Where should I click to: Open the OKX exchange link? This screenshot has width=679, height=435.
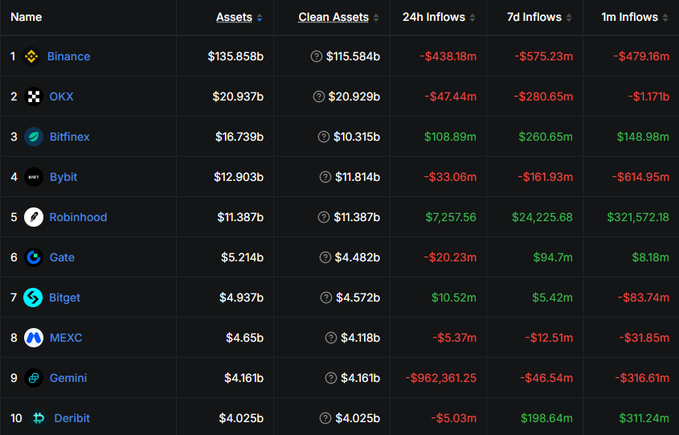coord(61,97)
